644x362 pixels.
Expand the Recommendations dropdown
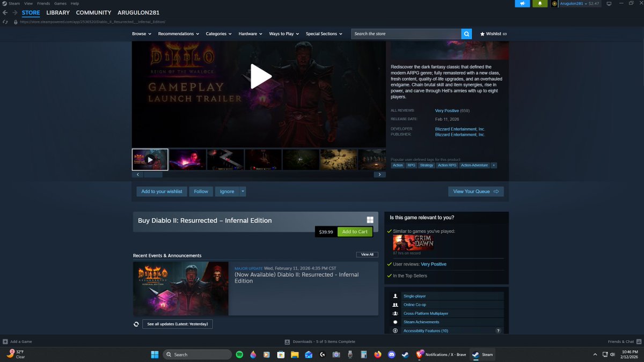click(179, 34)
